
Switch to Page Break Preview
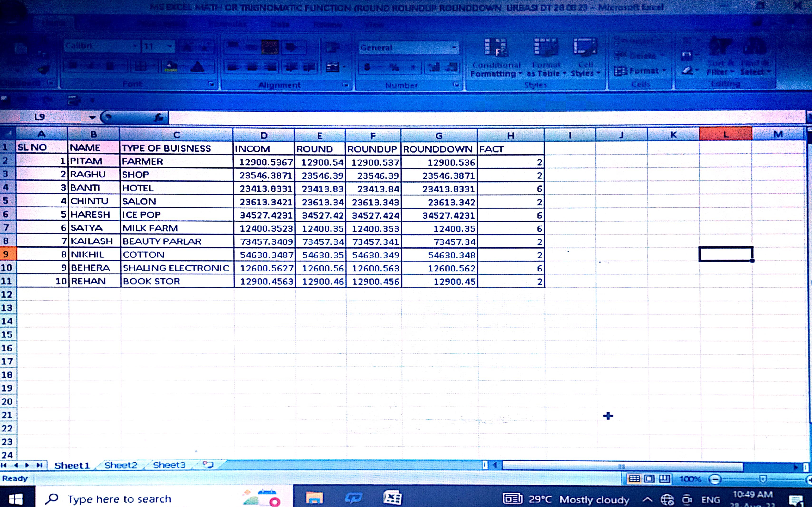664,479
